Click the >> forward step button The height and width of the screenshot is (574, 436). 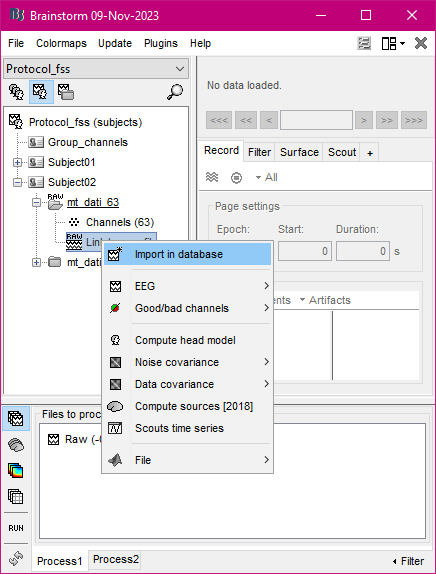click(x=387, y=120)
